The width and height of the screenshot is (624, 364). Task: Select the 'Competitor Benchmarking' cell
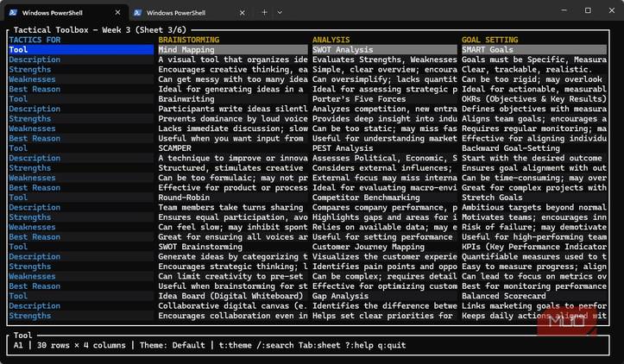384,198
